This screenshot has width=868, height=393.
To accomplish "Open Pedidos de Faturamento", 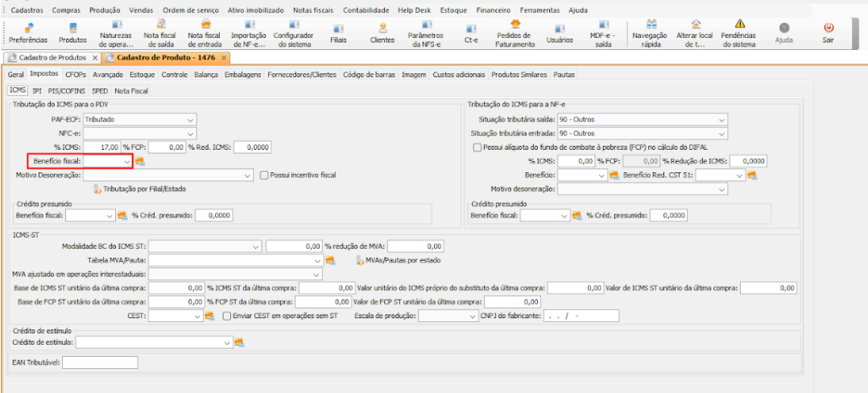I will pyautogui.click(x=514, y=33).
